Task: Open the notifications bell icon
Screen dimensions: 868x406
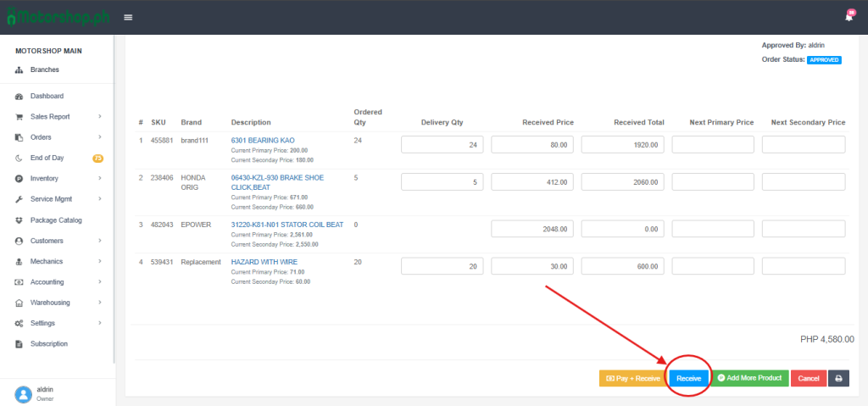Action: click(x=849, y=17)
